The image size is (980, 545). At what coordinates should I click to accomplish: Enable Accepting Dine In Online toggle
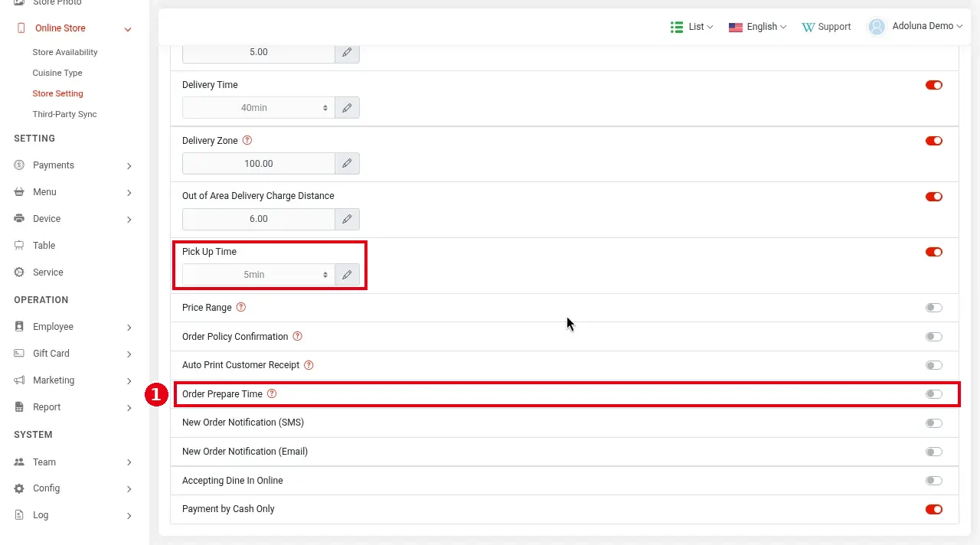pos(933,481)
